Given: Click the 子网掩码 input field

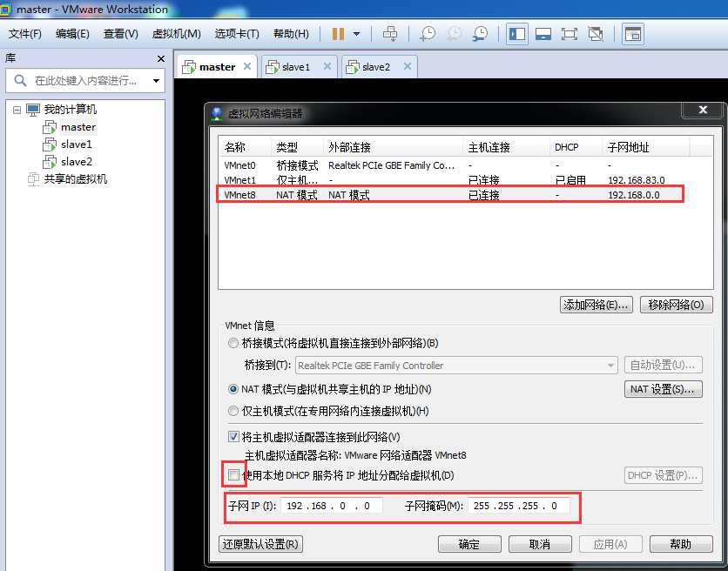Looking at the screenshot, I should [x=519, y=506].
